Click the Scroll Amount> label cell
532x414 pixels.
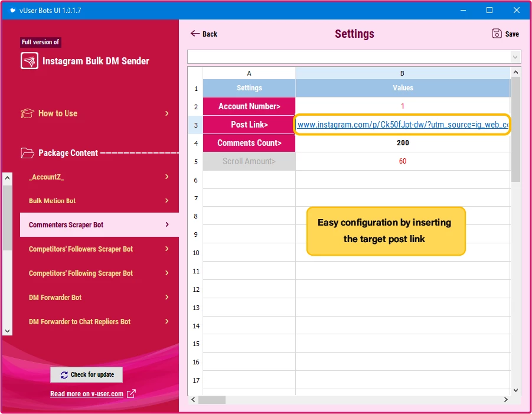coord(249,161)
